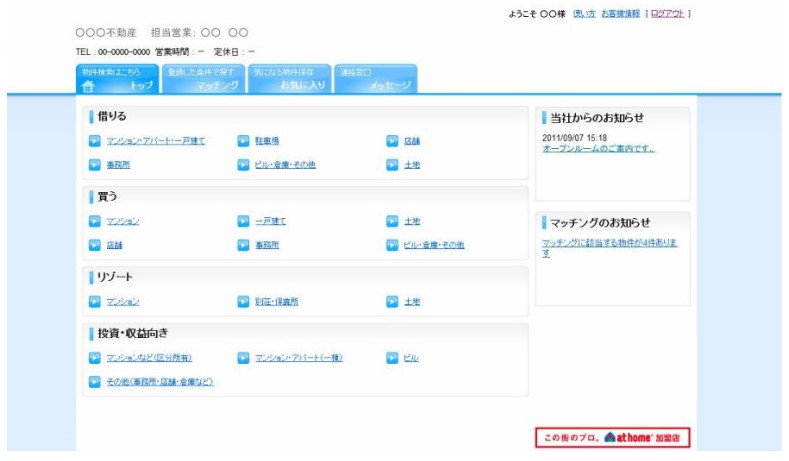Click arrow icon beside その他(事務所・店舗・倉庫など)
Screen dimensions: 789x461
pyautogui.click(x=95, y=382)
